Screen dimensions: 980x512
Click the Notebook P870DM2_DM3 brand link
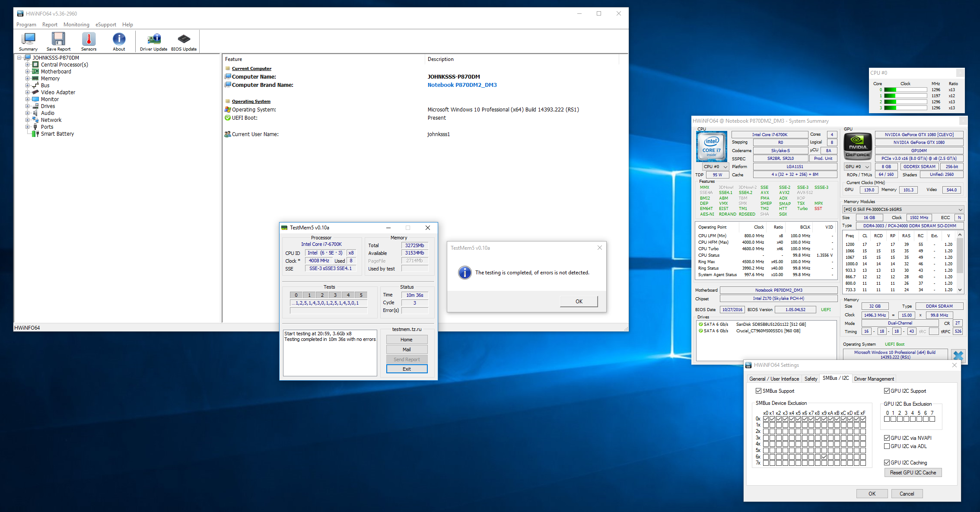(462, 85)
